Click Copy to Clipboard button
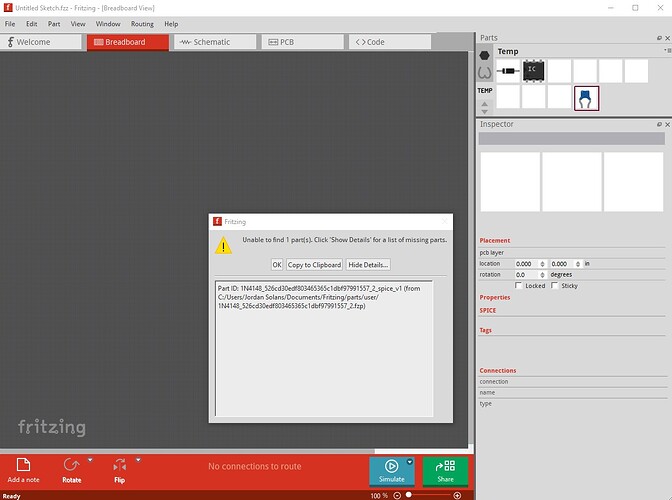Viewport: 672px width, 500px height. pyautogui.click(x=314, y=265)
